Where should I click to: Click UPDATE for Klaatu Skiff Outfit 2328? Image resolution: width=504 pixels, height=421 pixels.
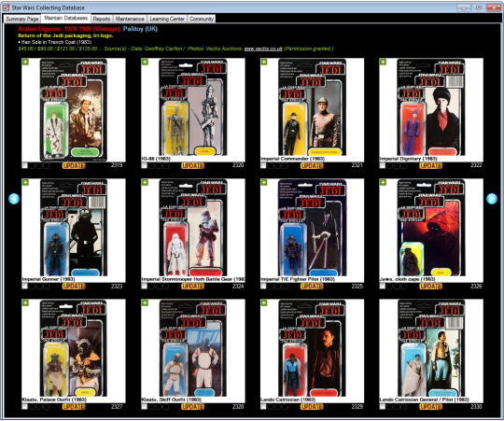(193, 407)
